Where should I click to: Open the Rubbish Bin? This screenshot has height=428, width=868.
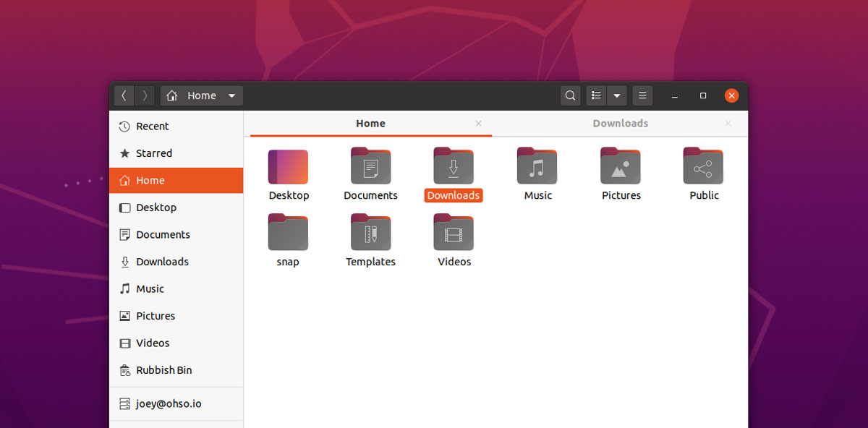(163, 369)
